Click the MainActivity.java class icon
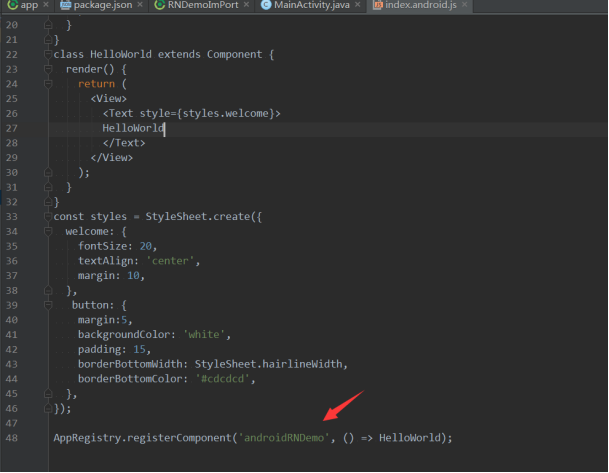Image resolution: width=609 pixels, height=473 pixels. tap(266, 5)
